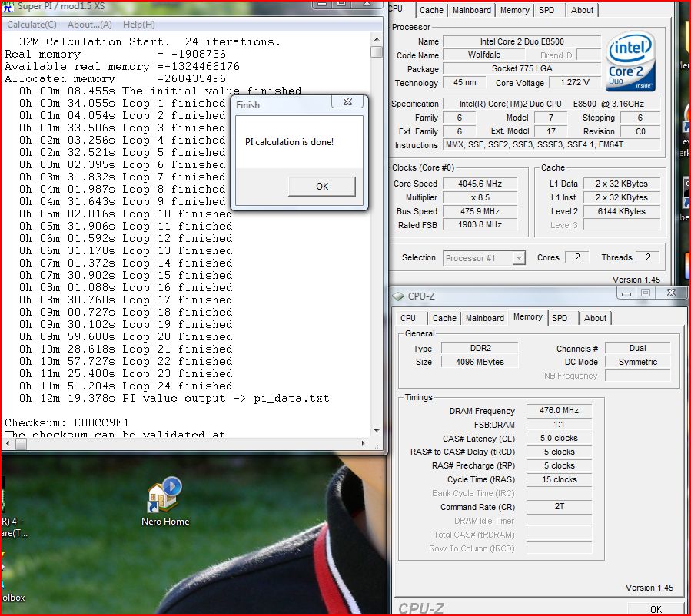Click Super PI horizontal scrollbar right arrow

[x=363, y=443]
